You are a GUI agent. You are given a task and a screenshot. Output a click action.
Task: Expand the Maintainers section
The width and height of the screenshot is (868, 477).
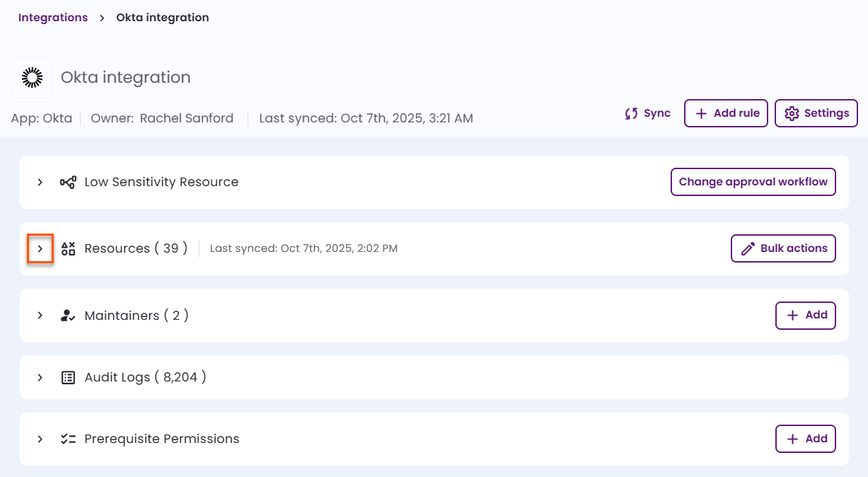(40, 315)
